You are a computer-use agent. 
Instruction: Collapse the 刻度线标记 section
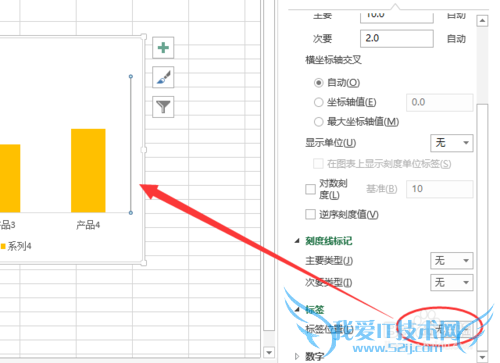(297, 241)
